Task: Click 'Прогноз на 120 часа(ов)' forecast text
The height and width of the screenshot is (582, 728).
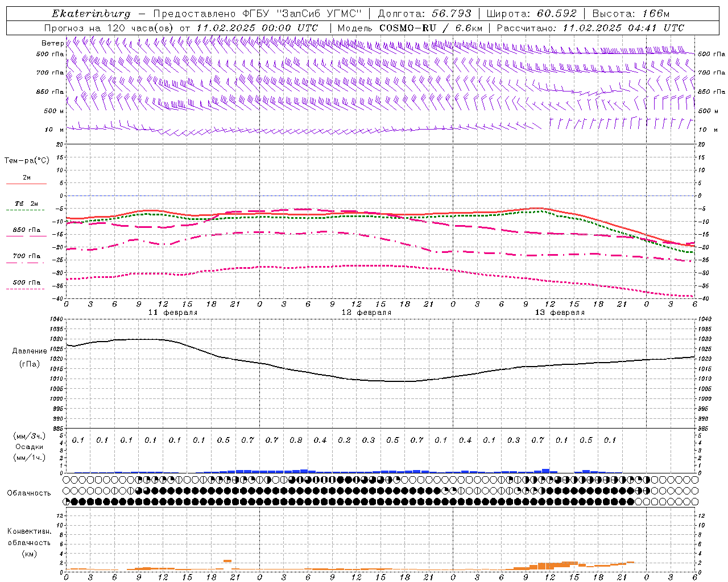Action: 109,28
